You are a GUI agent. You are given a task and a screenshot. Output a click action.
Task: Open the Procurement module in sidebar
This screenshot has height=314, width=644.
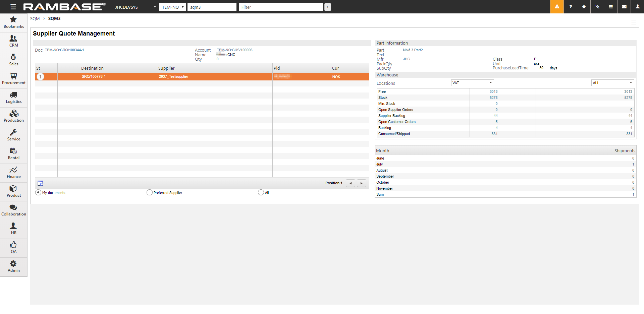13,79
